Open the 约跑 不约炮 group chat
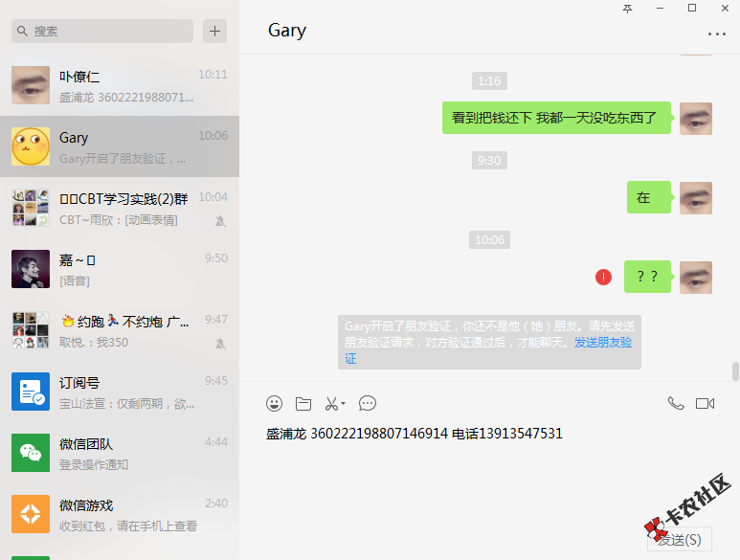The width and height of the screenshot is (740, 560). point(120,330)
